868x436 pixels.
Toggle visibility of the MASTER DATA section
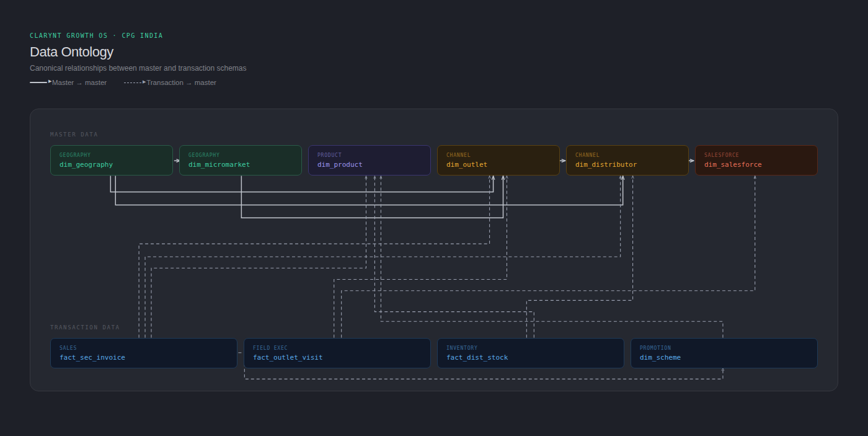[x=74, y=134]
